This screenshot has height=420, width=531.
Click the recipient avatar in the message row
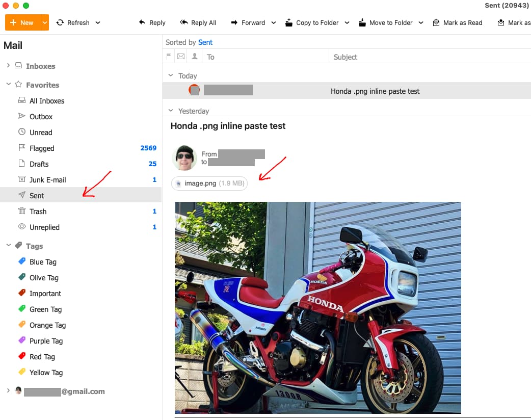click(194, 90)
